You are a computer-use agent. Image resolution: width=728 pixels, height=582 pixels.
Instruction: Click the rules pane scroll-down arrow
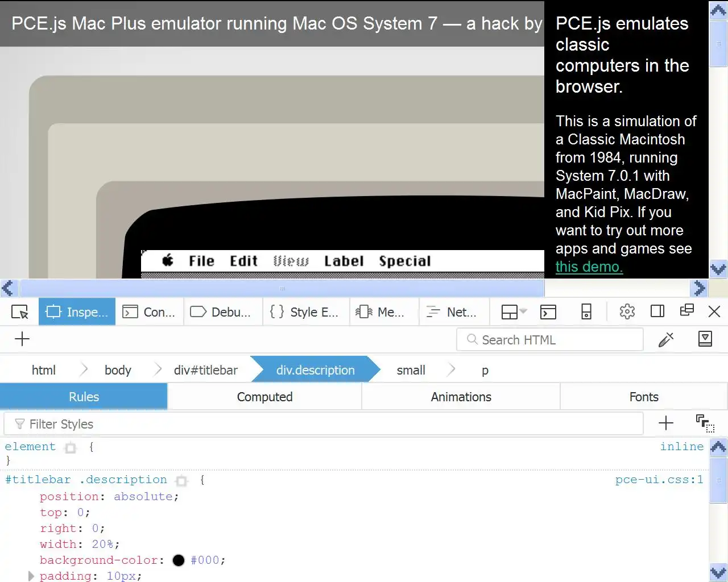[x=718, y=573]
